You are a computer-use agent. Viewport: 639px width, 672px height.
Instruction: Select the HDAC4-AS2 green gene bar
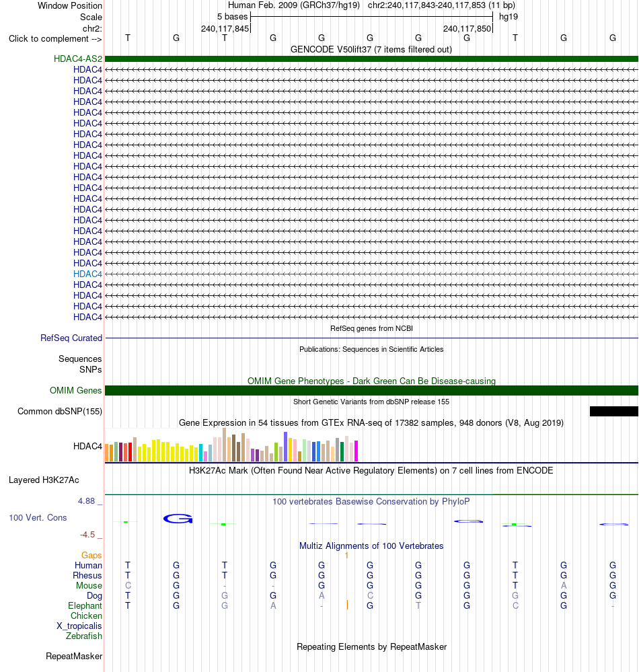point(371,59)
